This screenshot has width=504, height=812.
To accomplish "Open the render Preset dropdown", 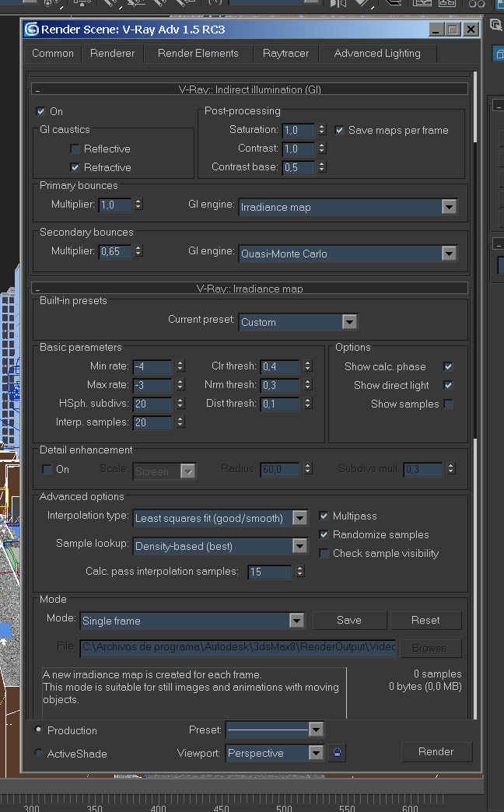I will [275, 729].
